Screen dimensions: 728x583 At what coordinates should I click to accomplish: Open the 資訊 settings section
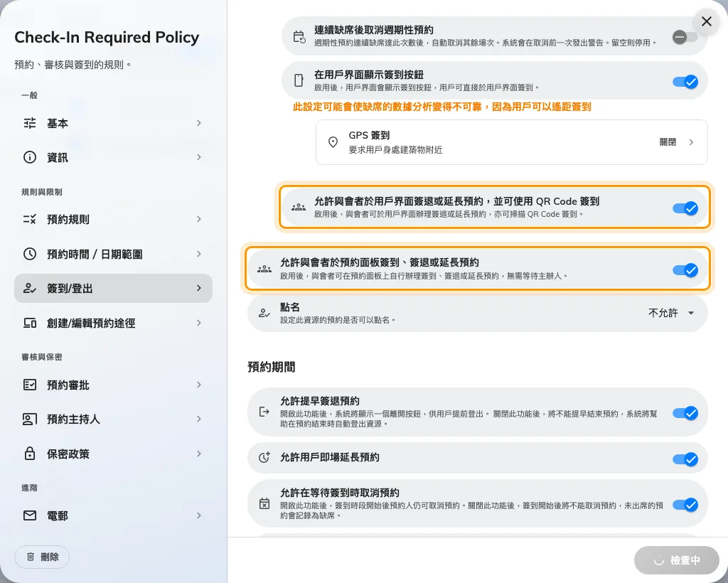tap(113, 157)
